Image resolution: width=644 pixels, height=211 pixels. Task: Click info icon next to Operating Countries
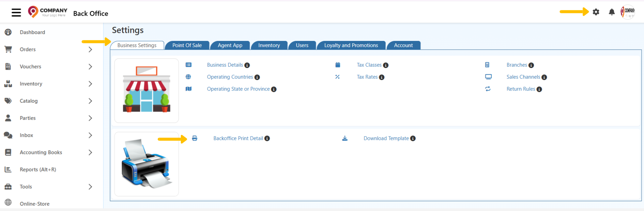(x=257, y=77)
